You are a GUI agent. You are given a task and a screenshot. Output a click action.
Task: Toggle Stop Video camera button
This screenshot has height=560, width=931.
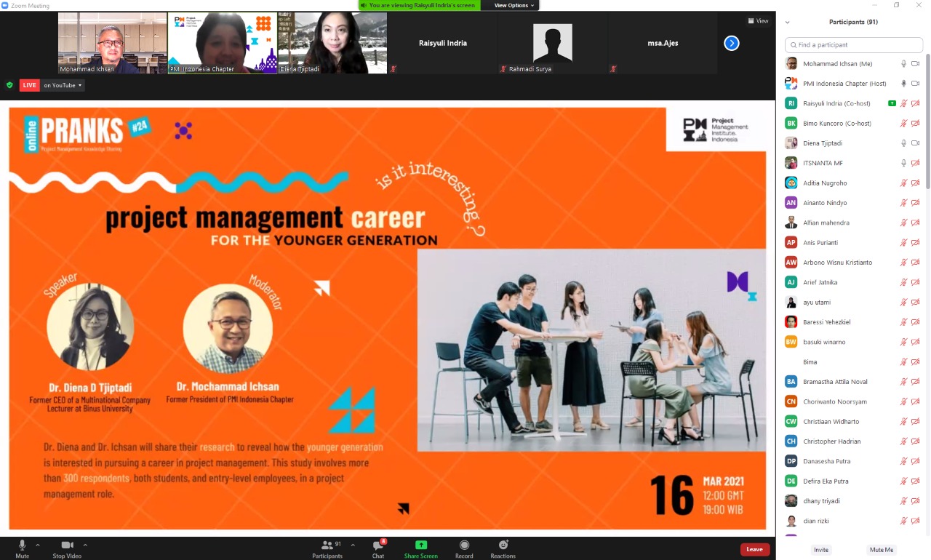point(67,545)
